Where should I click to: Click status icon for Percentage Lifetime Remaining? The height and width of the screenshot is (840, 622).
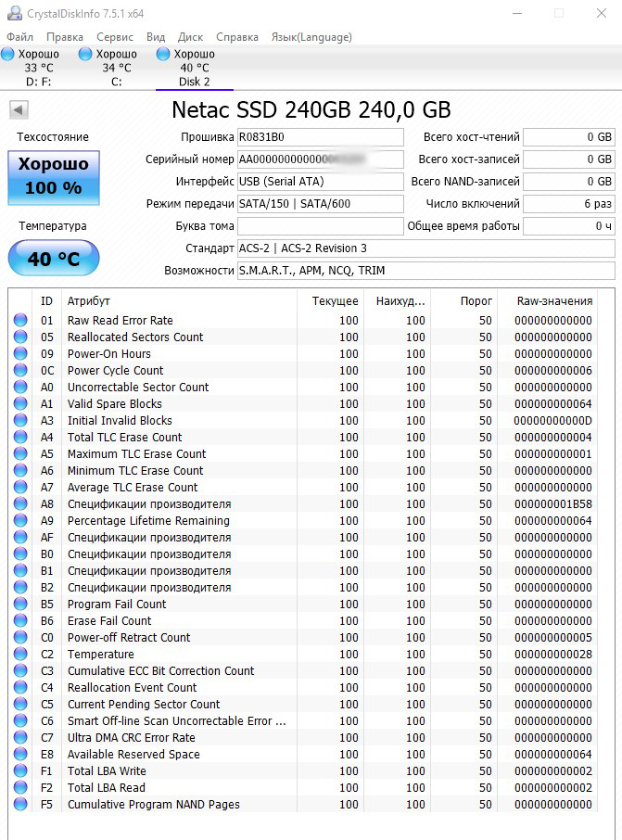point(20,521)
